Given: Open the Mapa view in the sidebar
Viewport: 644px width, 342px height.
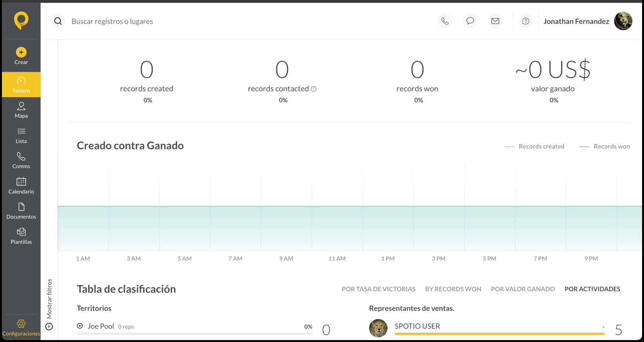Looking at the screenshot, I should click(x=21, y=110).
